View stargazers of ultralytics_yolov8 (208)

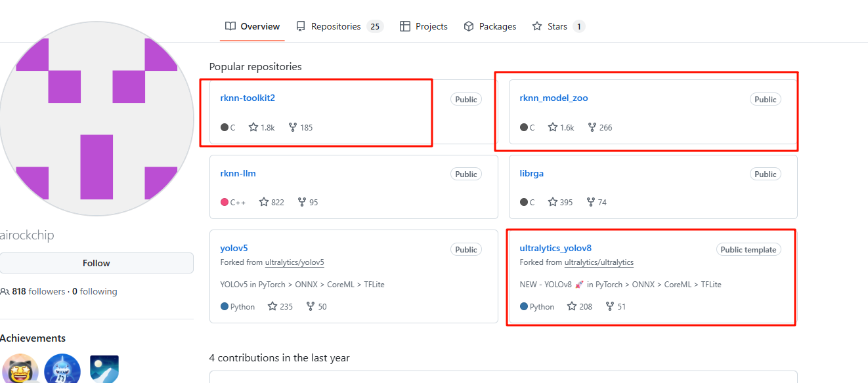point(580,306)
